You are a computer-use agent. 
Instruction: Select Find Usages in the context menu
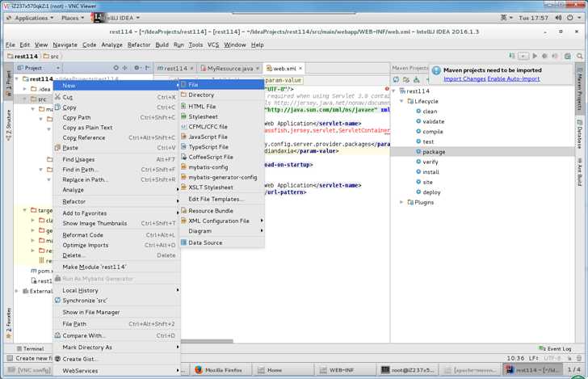(x=116, y=159)
